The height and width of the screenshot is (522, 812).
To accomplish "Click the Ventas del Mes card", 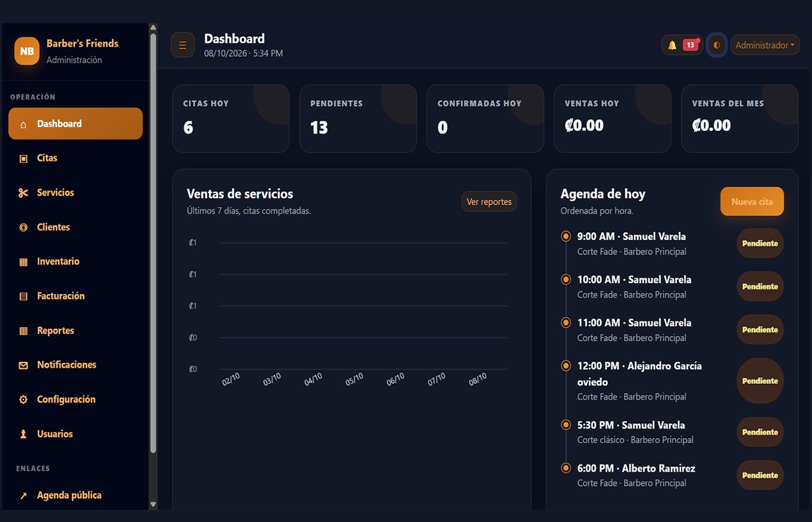I will tap(739, 119).
